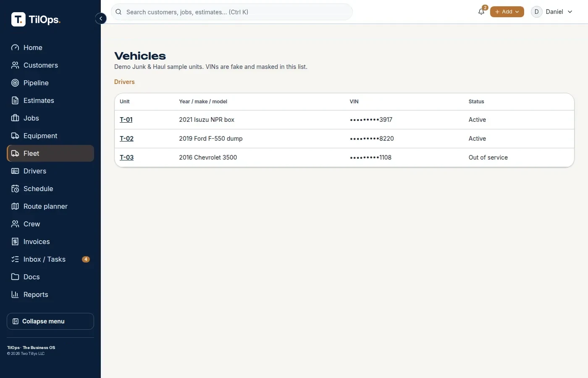The image size is (588, 378).
Task: Click the sidebar collapse chevron at top
Action: 101,18
